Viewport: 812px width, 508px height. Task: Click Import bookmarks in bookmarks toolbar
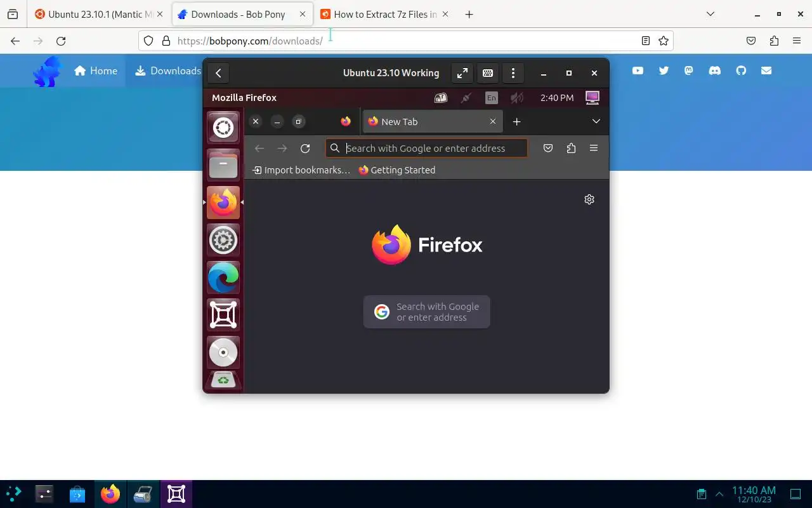tap(301, 170)
